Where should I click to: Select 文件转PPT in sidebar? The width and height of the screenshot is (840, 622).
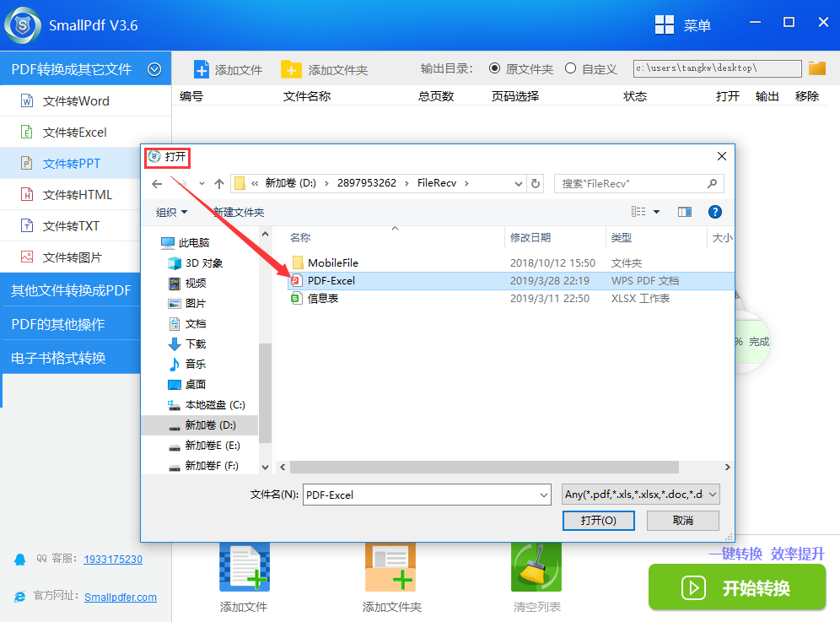(x=70, y=163)
